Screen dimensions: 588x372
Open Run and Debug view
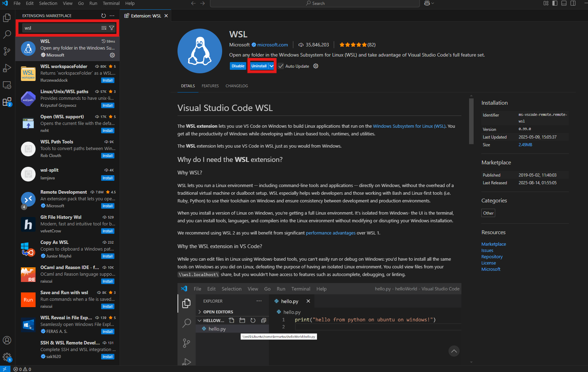pyautogui.click(x=7, y=68)
